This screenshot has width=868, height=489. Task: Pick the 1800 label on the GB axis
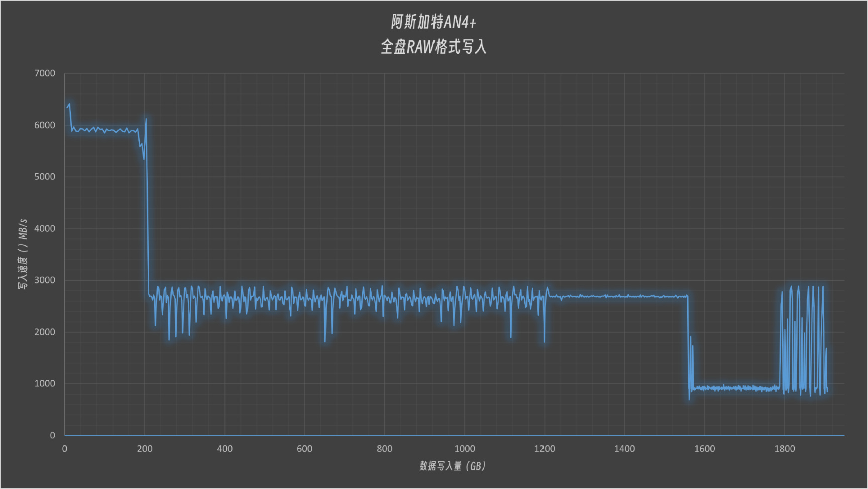tap(785, 449)
